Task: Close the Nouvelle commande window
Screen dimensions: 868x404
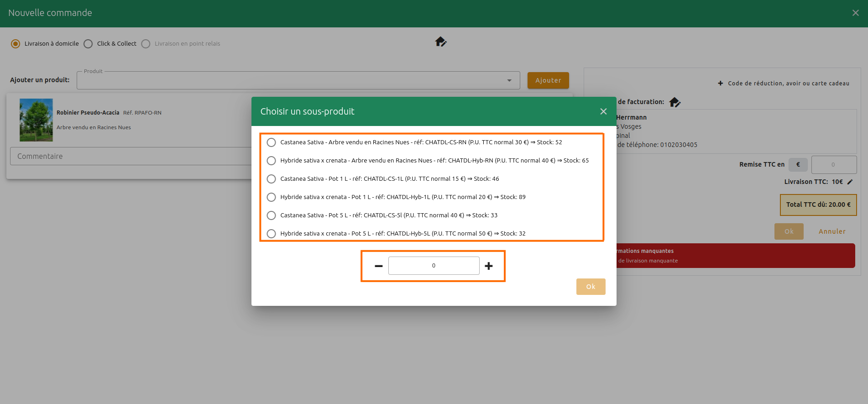Action: pyautogui.click(x=855, y=13)
